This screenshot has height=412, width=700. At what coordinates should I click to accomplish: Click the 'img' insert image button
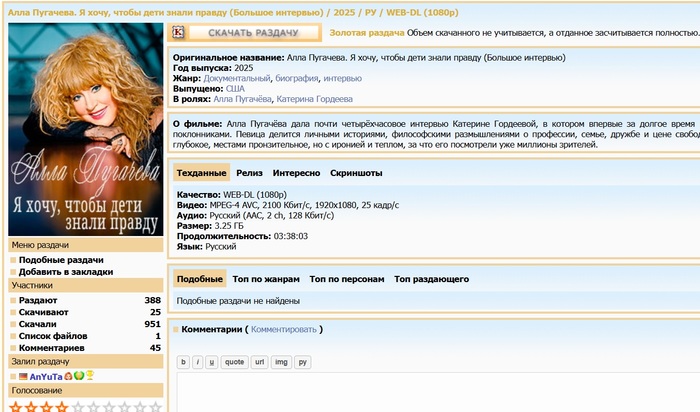point(281,362)
